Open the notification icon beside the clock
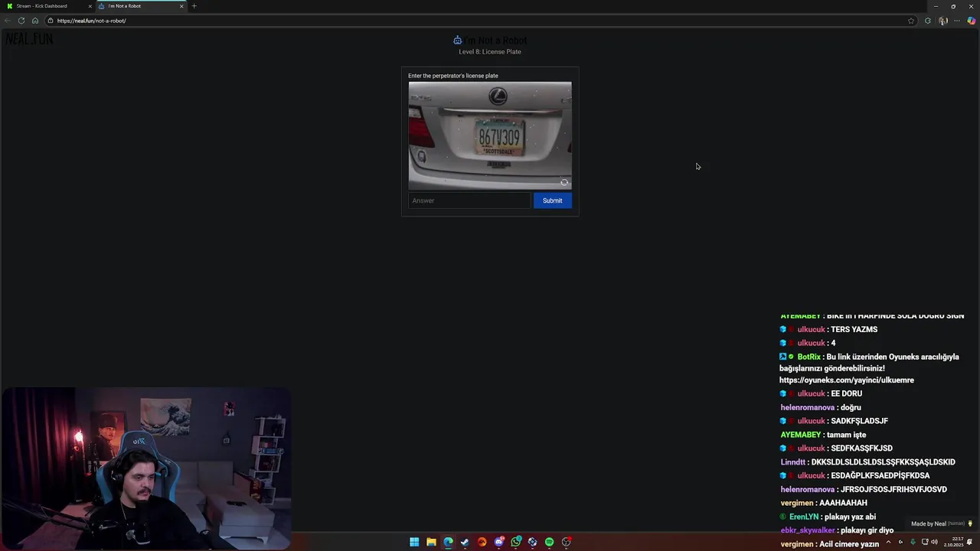This screenshot has width=980, height=551. [970, 542]
